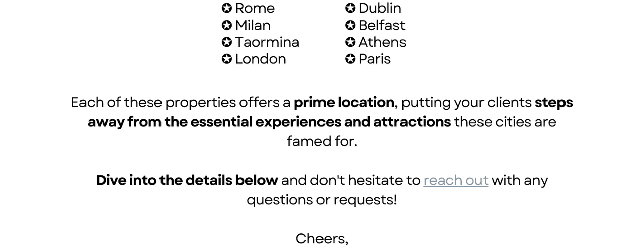Click the Athens city name
The width and height of the screenshot is (644, 248).
[382, 42]
